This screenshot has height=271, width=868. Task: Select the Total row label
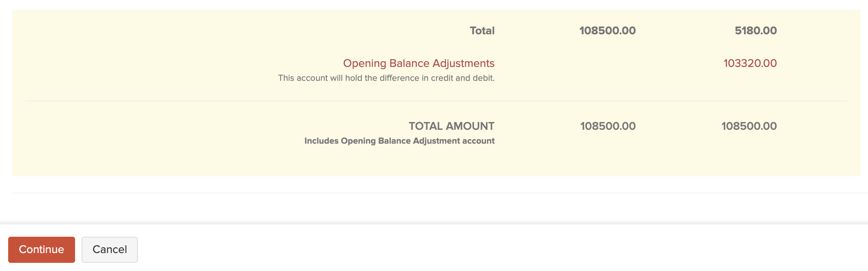tap(483, 31)
